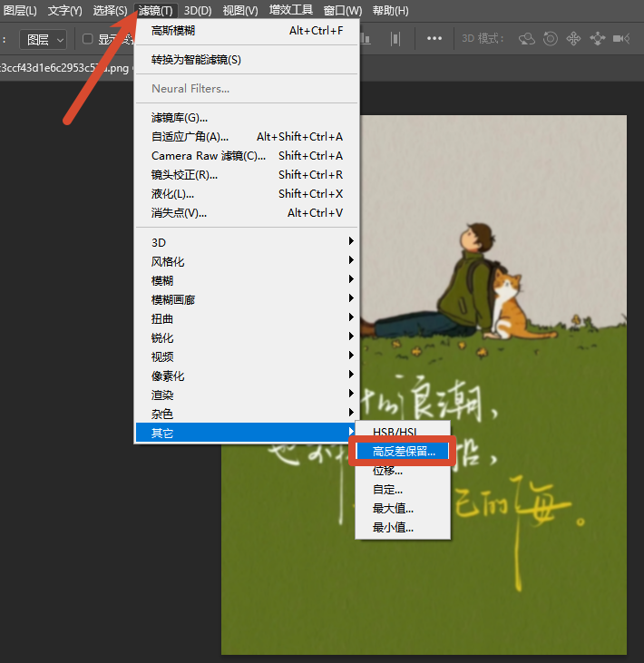Click the 3D rotate object icon

pyautogui.click(x=526, y=39)
